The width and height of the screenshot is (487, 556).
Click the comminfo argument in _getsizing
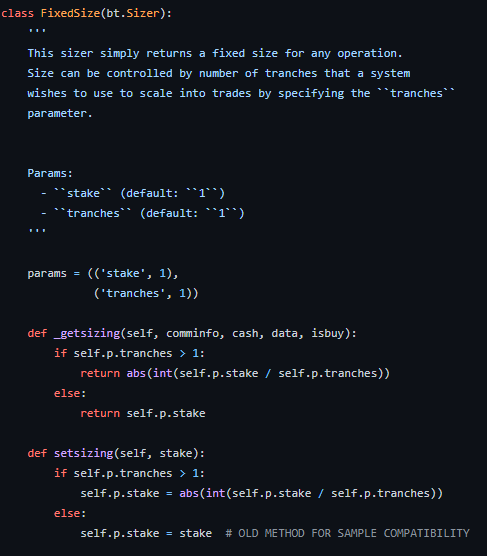pos(193,333)
